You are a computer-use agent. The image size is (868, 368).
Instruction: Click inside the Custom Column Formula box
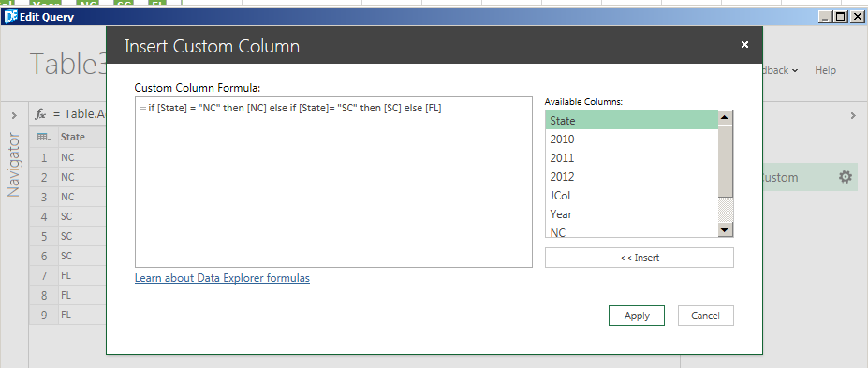pos(333,182)
